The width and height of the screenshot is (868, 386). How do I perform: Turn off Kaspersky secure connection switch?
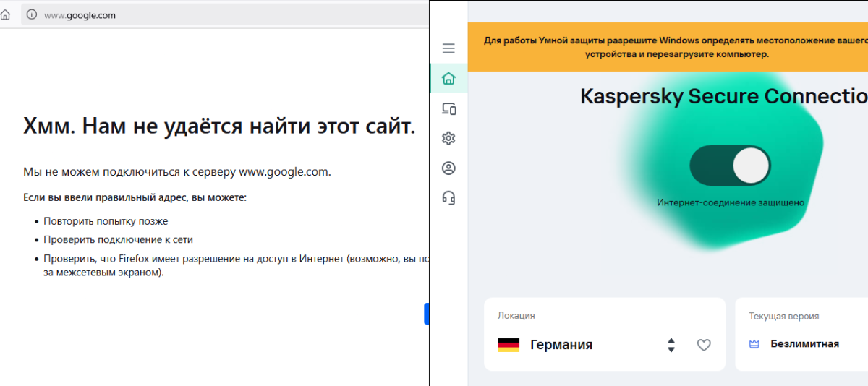(x=730, y=166)
